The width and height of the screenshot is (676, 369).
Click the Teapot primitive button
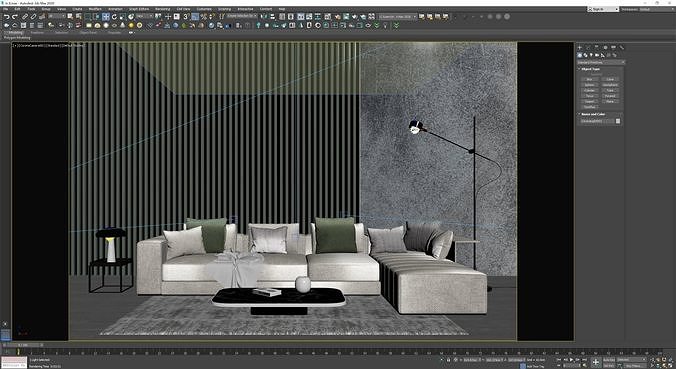(x=590, y=102)
